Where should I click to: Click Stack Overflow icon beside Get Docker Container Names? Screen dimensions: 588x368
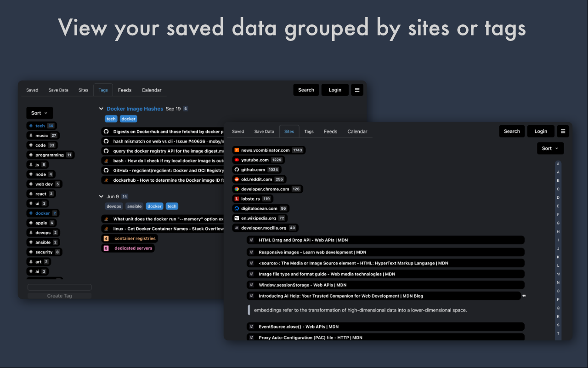pos(106,229)
